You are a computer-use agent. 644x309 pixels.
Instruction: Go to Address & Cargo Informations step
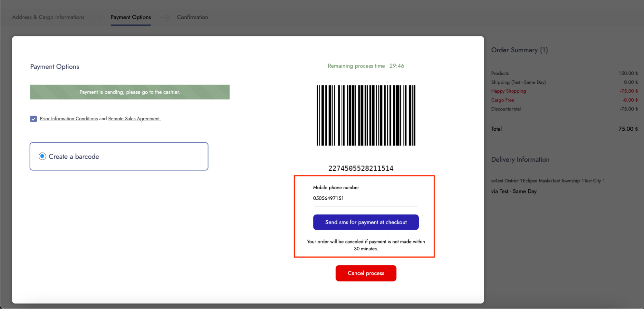pyautogui.click(x=48, y=17)
